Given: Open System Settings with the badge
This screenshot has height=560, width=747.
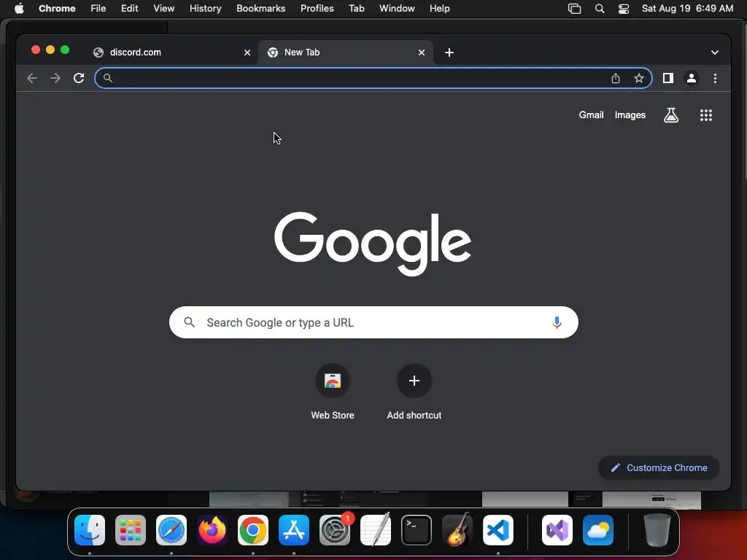Looking at the screenshot, I should (x=335, y=530).
